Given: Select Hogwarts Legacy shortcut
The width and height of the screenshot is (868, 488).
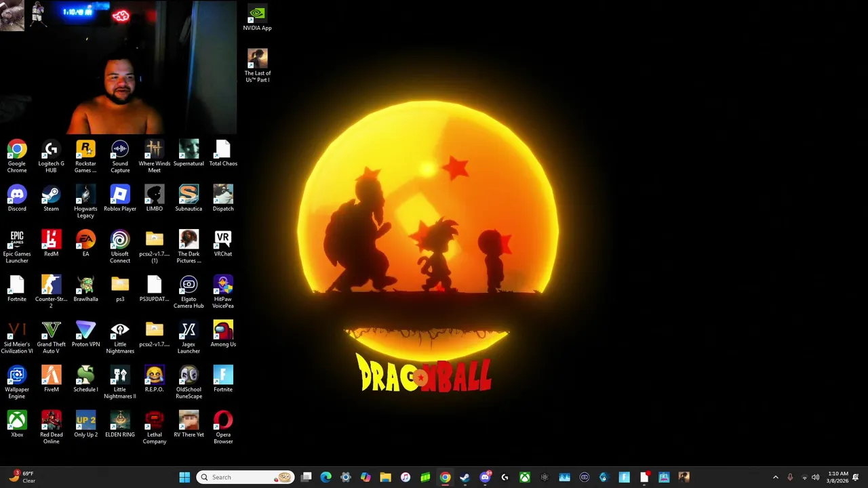Looking at the screenshot, I should coord(85,202).
